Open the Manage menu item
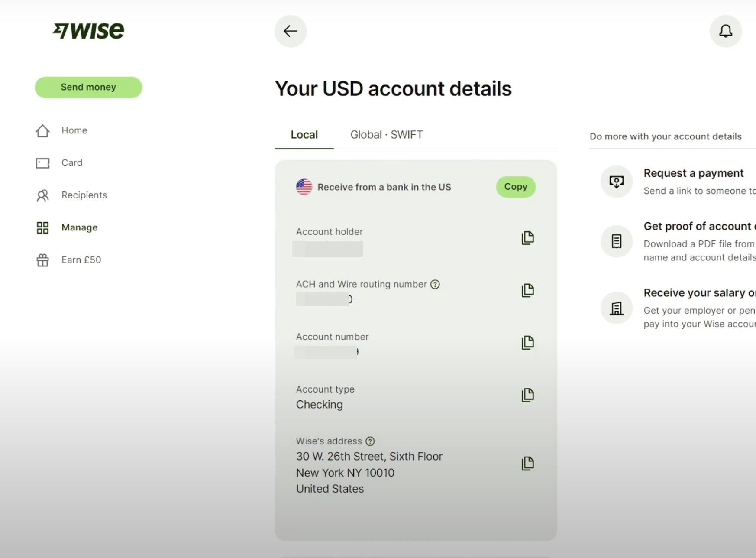Screen dimensions: 756x558 coord(79,227)
